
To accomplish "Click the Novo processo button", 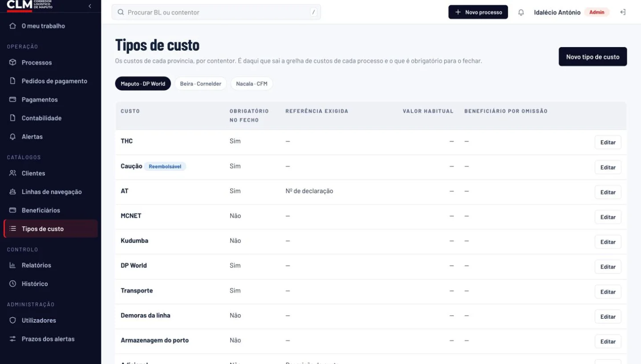I will (x=478, y=12).
